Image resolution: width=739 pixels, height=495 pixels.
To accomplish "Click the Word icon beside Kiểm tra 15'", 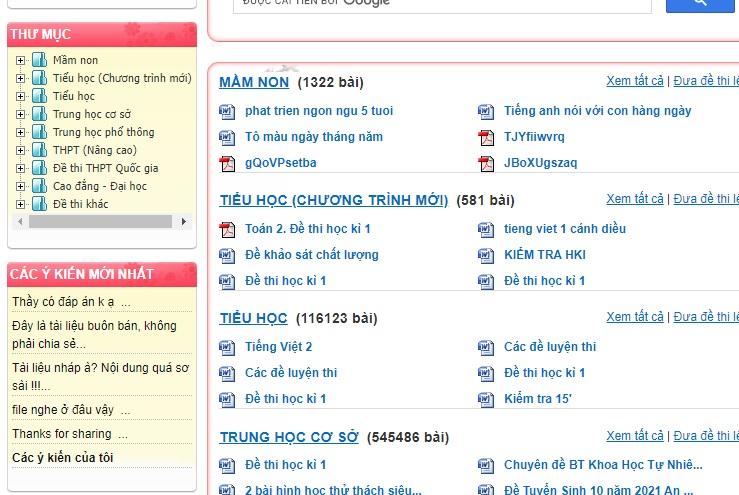I will (x=486, y=400).
